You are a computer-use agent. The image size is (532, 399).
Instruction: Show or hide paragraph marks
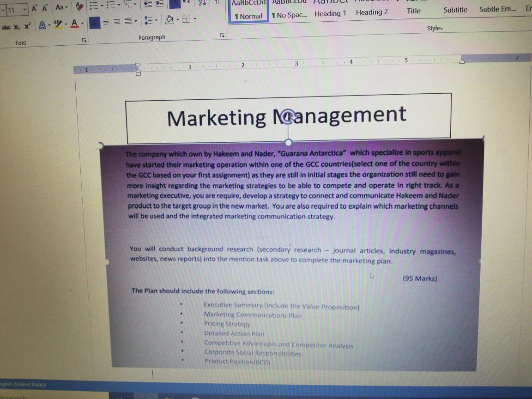click(x=217, y=2)
